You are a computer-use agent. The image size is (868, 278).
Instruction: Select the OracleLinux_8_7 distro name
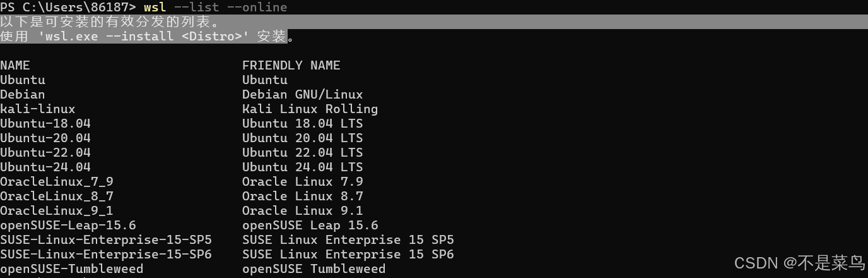(x=57, y=196)
